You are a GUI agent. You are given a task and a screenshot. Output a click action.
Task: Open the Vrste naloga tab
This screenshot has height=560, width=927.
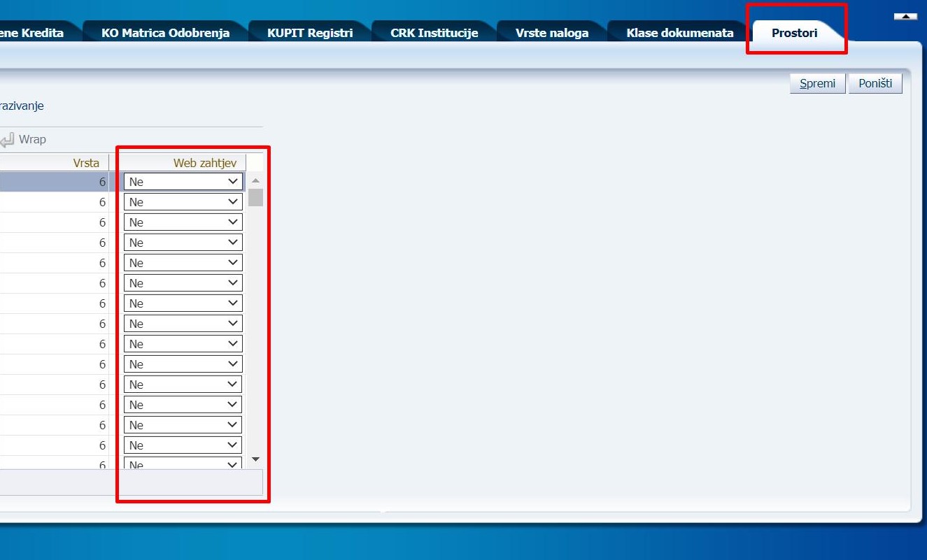click(x=551, y=33)
